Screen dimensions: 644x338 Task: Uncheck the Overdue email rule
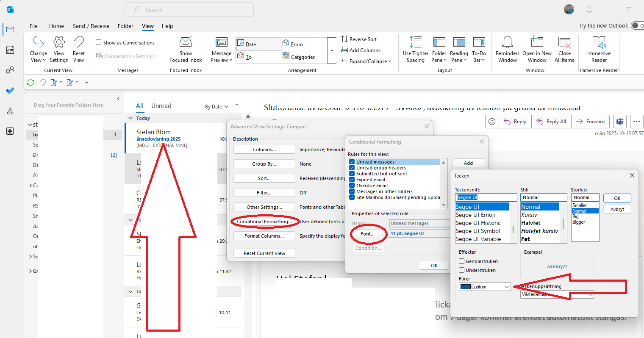pos(352,185)
